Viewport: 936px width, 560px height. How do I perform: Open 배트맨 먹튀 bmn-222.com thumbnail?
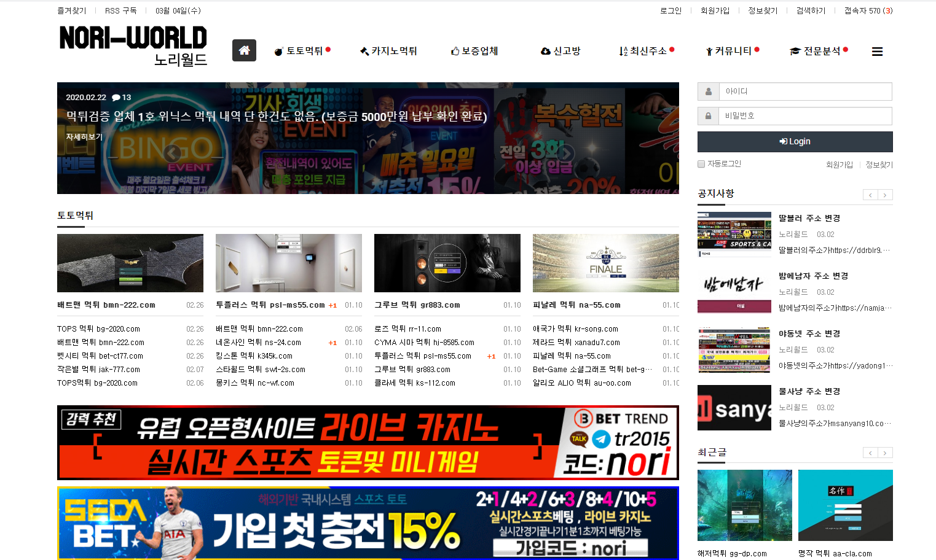click(x=130, y=263)
